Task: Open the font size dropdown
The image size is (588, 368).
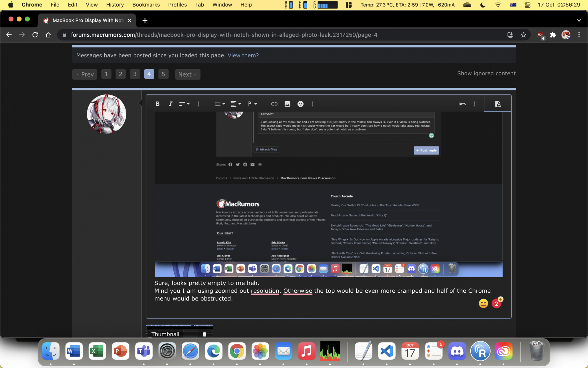Action: click(184, 104)
